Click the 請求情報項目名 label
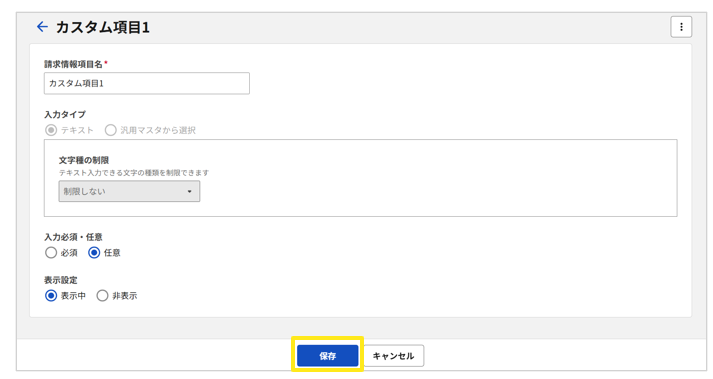 73,64
